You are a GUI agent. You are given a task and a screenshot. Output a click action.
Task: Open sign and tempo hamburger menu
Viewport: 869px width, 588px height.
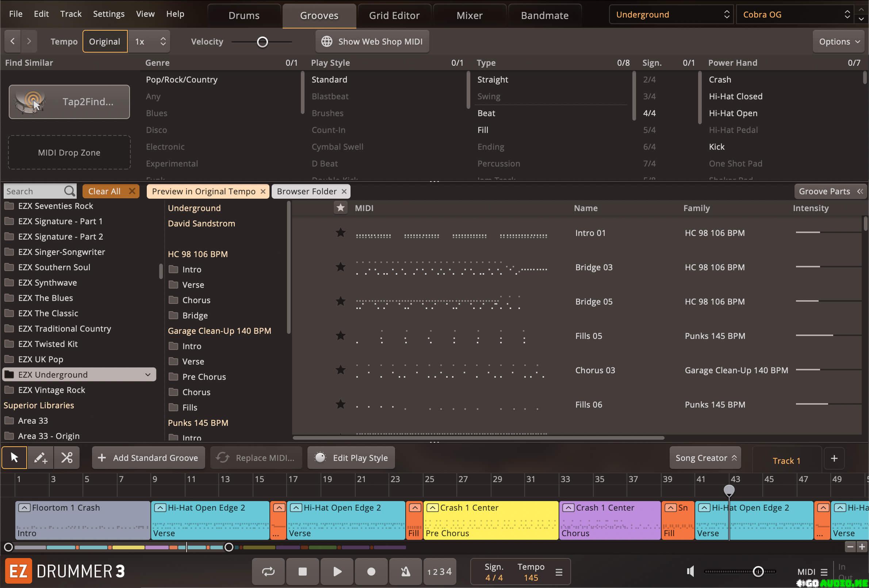coord(559,572)
